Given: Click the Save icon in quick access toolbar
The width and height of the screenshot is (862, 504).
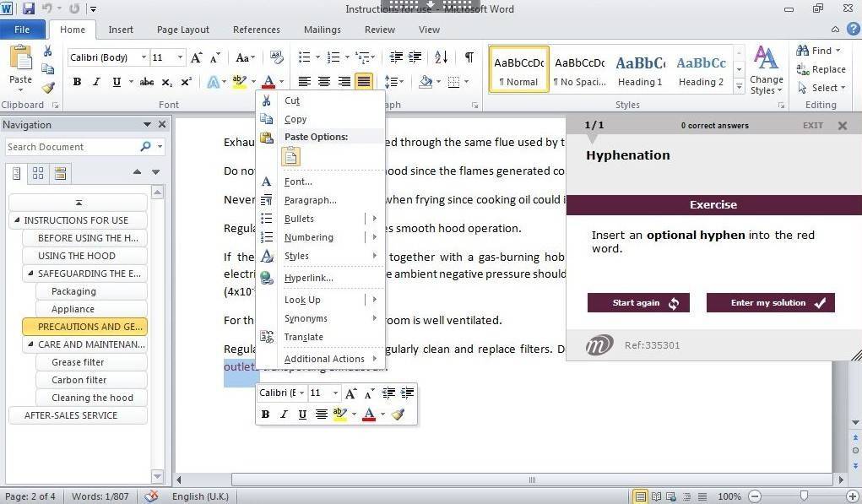Looking at the screenshot, I should click(x=29, y=9).
